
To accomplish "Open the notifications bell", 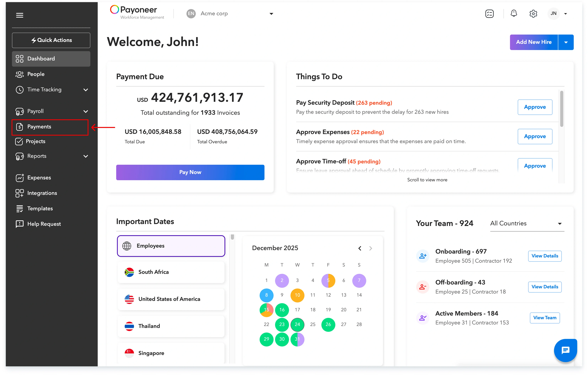I will coord(514,13).
